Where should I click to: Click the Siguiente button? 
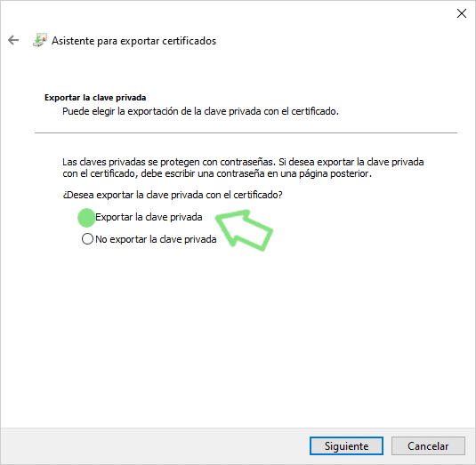click(346, 445)
